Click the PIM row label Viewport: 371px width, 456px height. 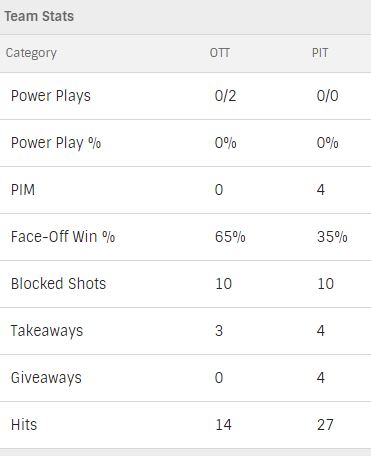23,190
